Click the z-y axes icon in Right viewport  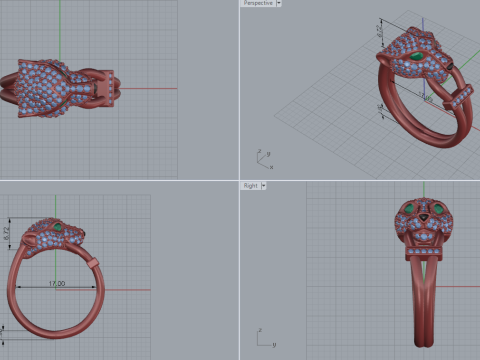click(266, 338)
